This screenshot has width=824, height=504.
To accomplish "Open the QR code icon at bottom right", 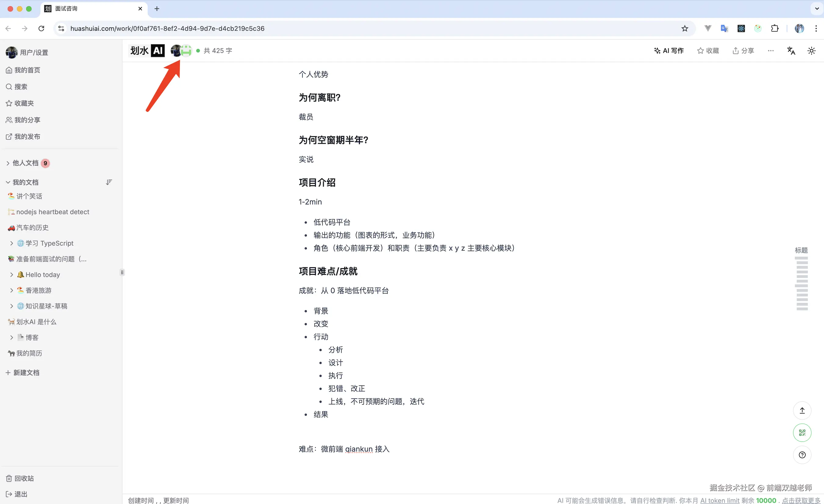I will 802,432.
